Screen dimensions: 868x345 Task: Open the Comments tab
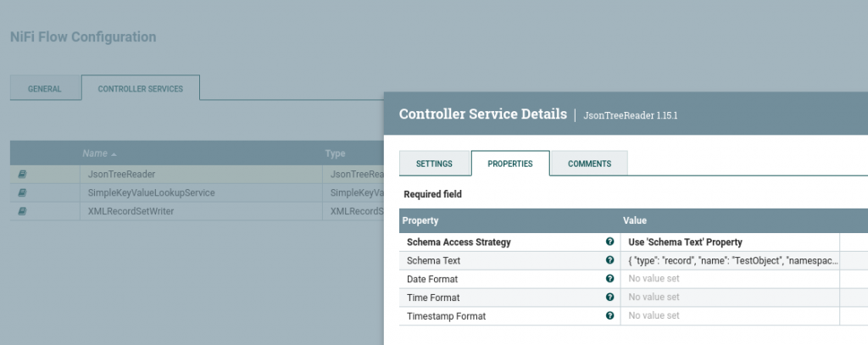(589, 164)
